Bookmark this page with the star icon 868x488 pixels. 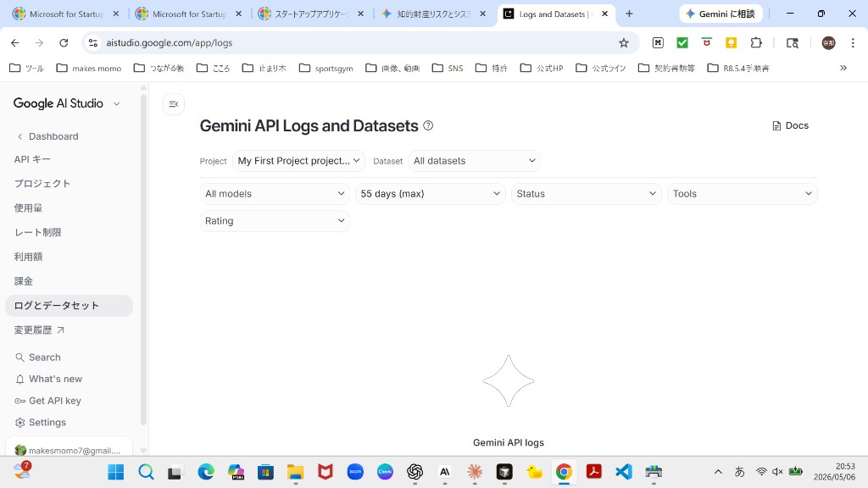[624, 42]
